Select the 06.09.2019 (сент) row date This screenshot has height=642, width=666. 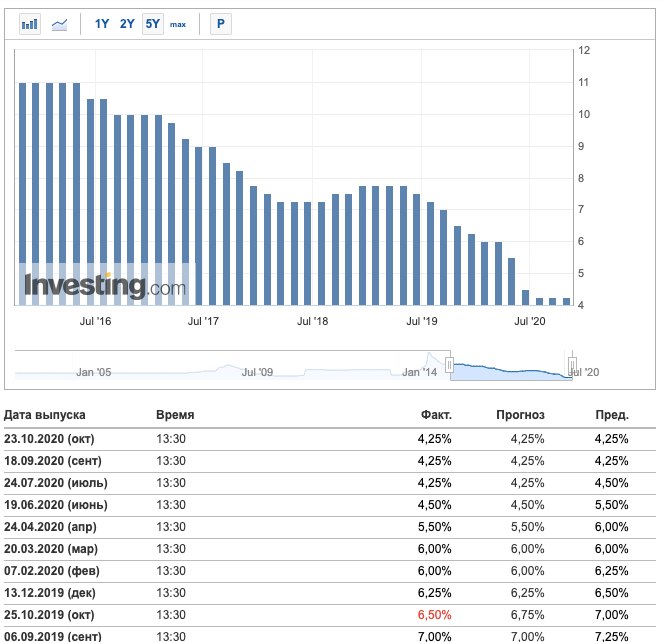point(53,636)
